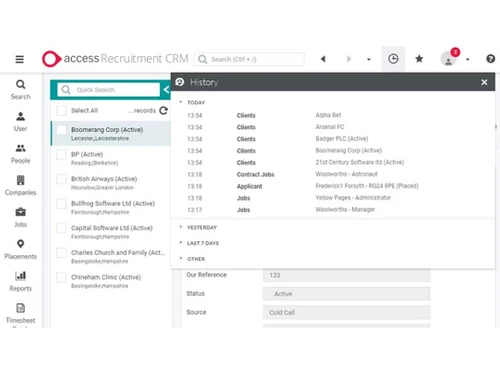
Task: Collapse the list panel with arrow
Action: (166, 90)
